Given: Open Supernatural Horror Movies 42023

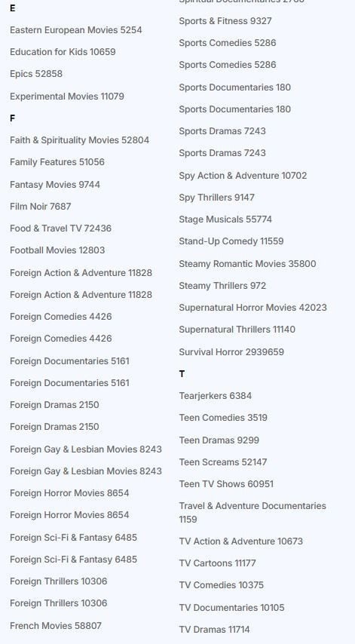Looking at the screenshot, I should tap(252, 307).
